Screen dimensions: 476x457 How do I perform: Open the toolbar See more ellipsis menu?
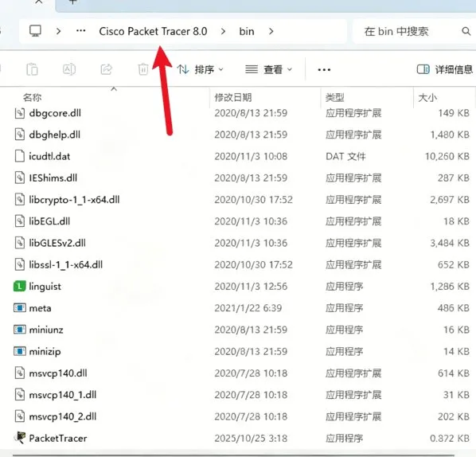point(324,70)
